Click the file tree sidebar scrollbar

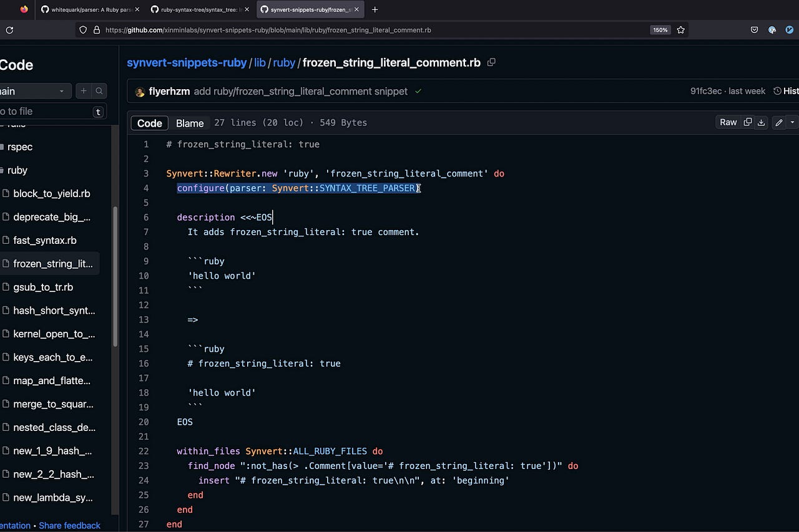point(115,277)
